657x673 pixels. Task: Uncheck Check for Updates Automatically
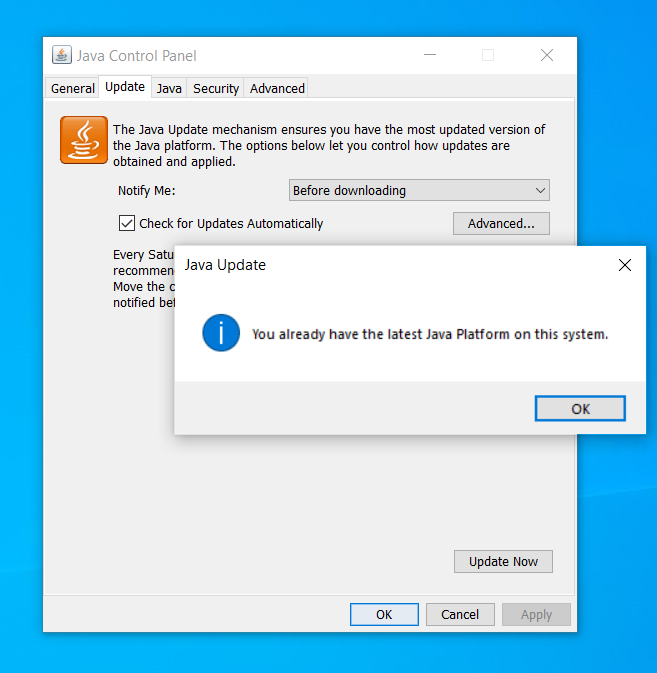127,223
